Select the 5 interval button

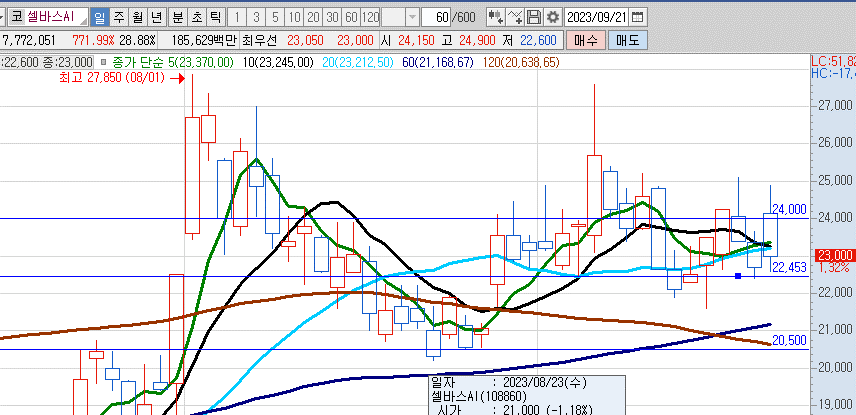point(275,17)
